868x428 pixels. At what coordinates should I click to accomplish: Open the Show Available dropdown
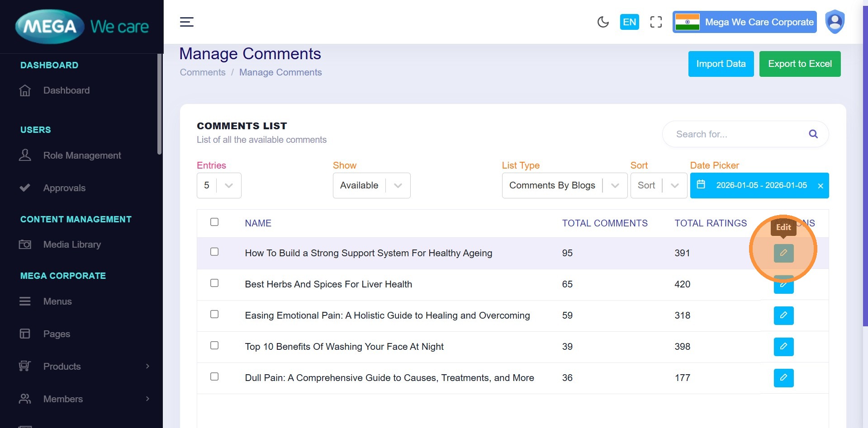[371, 185]
